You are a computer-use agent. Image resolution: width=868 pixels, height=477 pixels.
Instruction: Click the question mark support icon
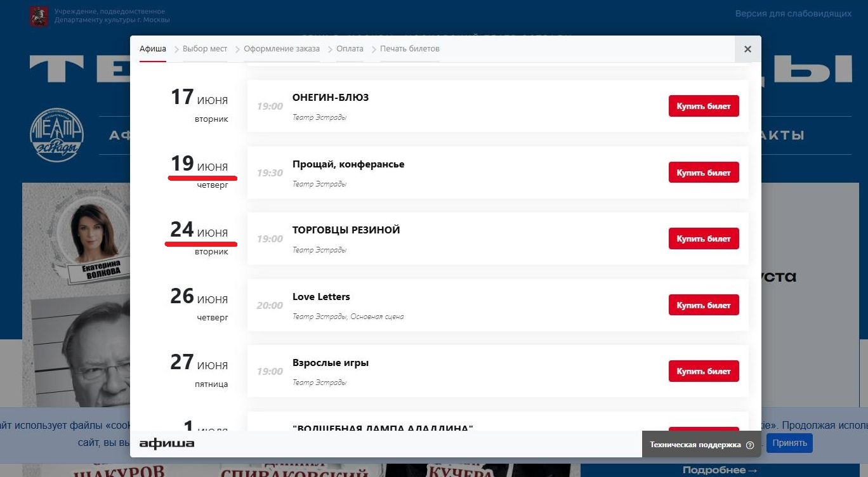click(750, 445)
